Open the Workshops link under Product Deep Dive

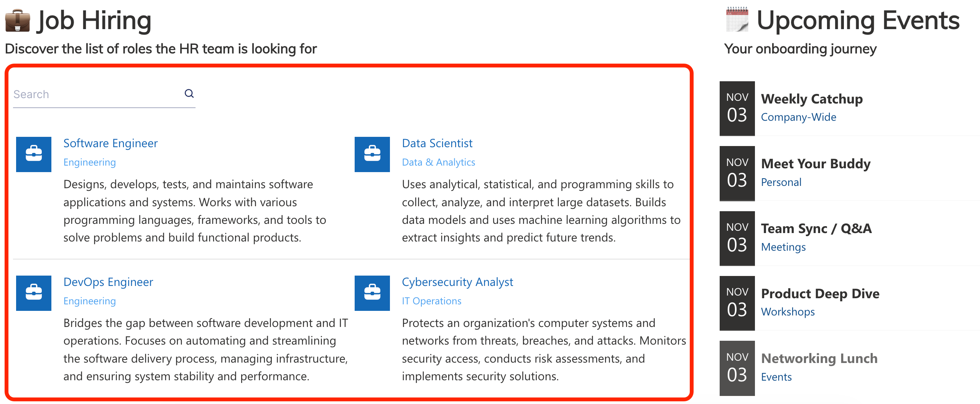click(x=788, y=312)
